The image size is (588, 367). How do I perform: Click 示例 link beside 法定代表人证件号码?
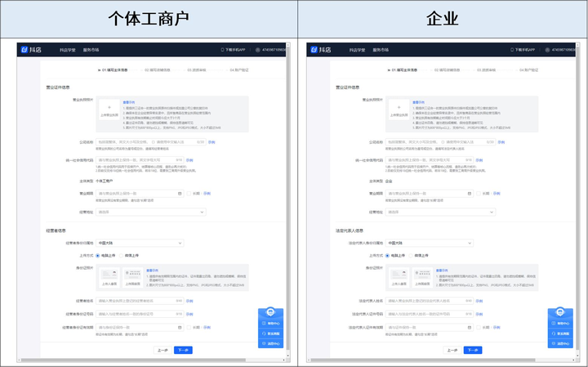(479, 314)
